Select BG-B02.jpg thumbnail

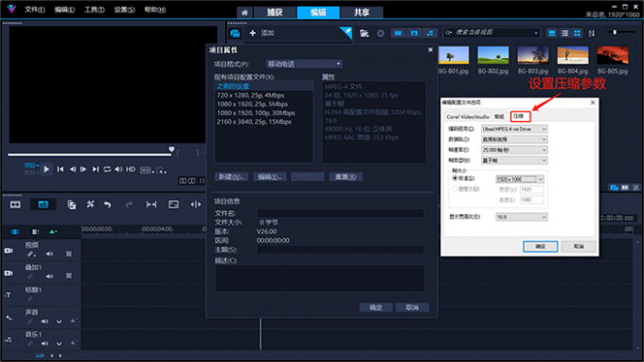point(492,56)
